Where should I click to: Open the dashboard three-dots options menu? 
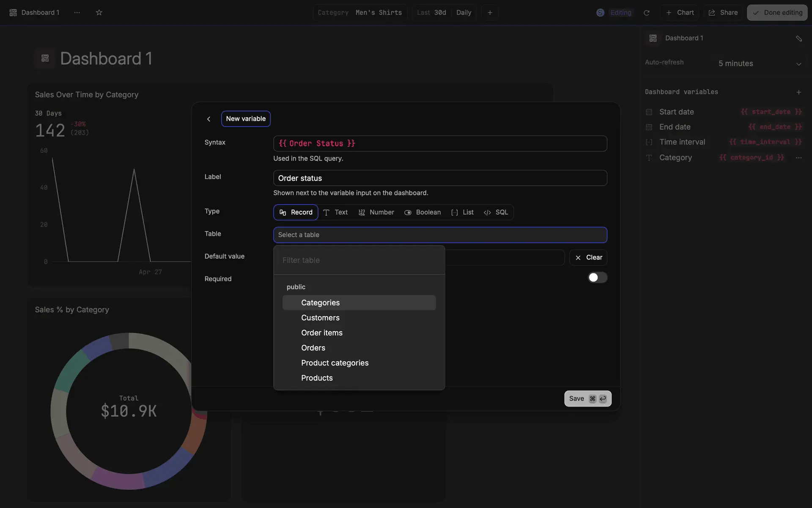click(x=77, y=13)
